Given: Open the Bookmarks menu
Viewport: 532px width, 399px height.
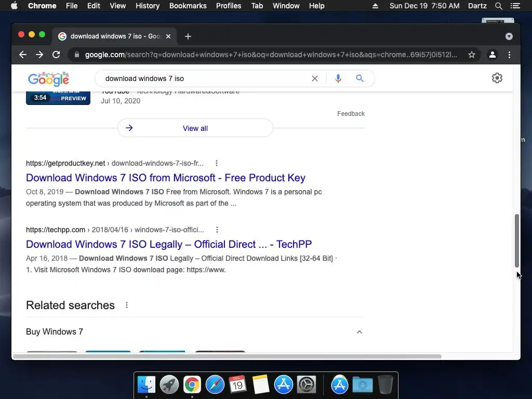Looking at the screenshot, I should coord(188,6).
